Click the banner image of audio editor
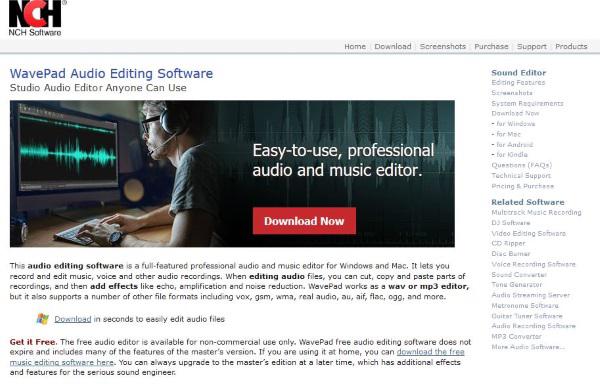 coord(232,174)
